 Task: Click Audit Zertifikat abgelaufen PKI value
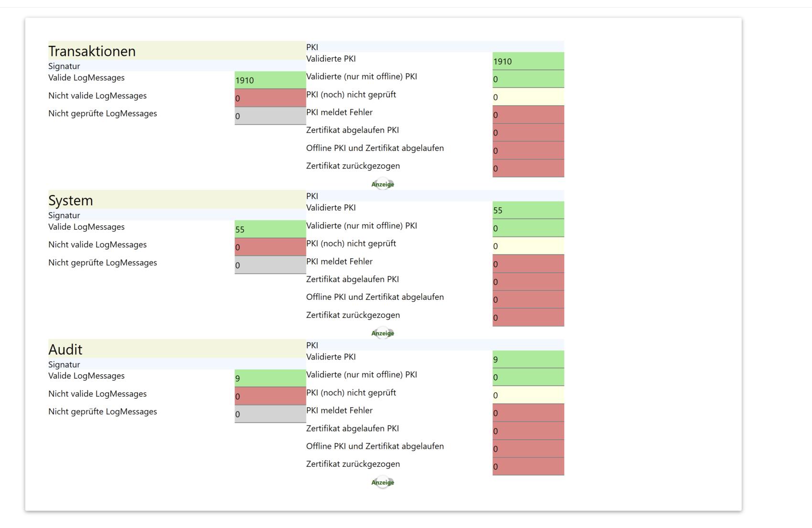528,431
